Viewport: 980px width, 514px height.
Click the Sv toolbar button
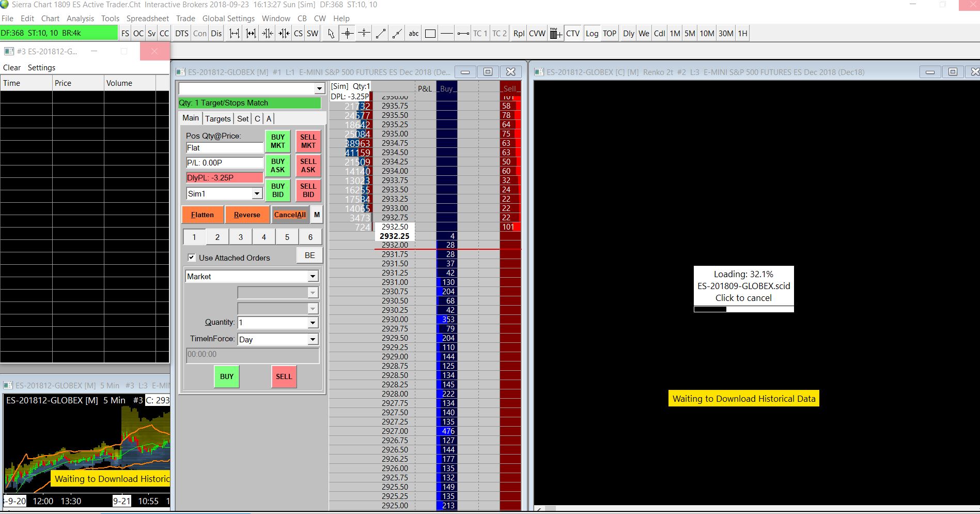click(151, 34)
